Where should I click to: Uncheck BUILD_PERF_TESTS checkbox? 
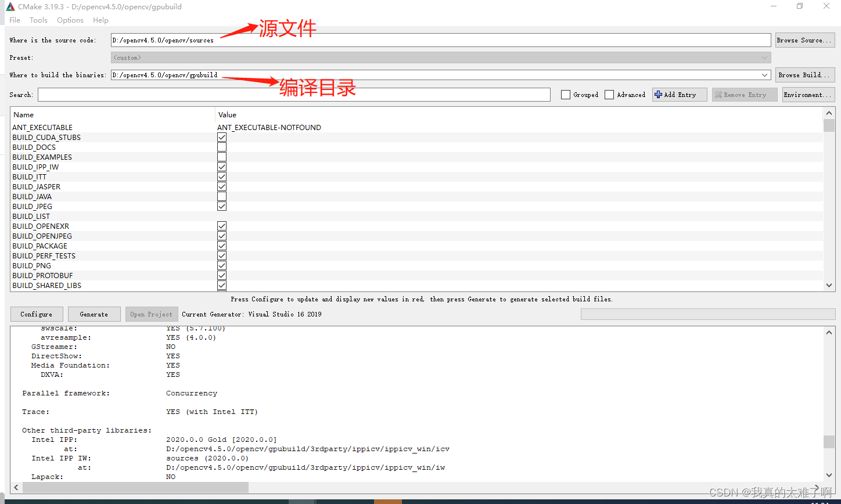(222, 256)
